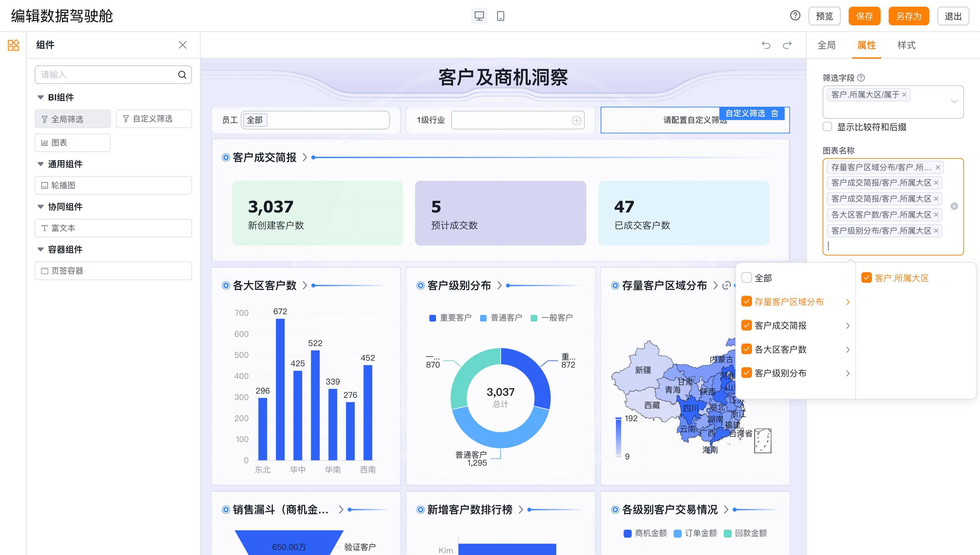Clear all chart names with the round clear icon
Viewport: 980px width, 555px height.
pyautogui.click(x=954, y=206)
